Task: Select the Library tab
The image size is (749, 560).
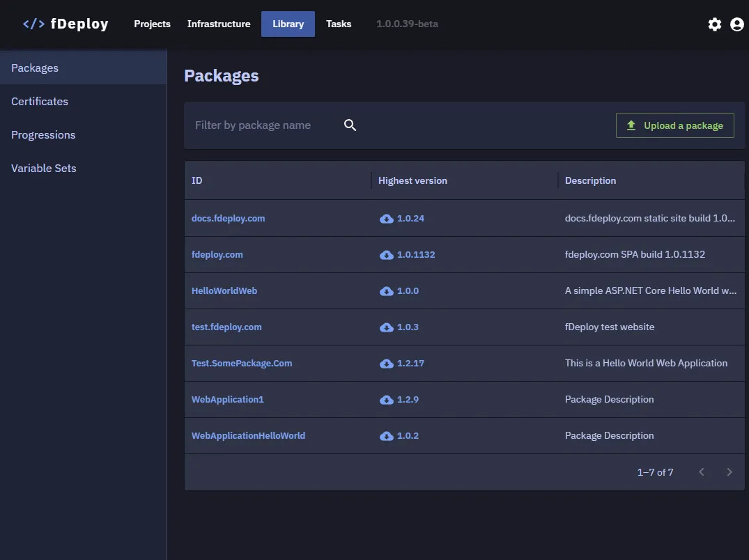Action: coord(288,24)
